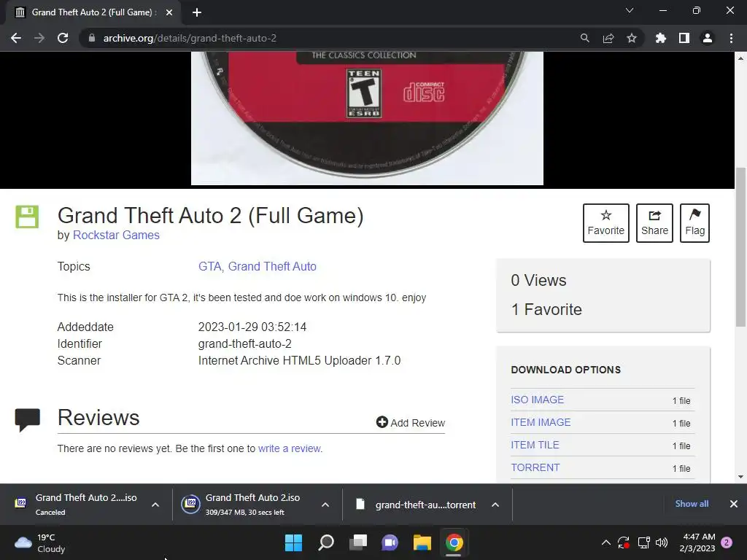
Task: Expand options for canceled iso download
Action: [155, 505]
